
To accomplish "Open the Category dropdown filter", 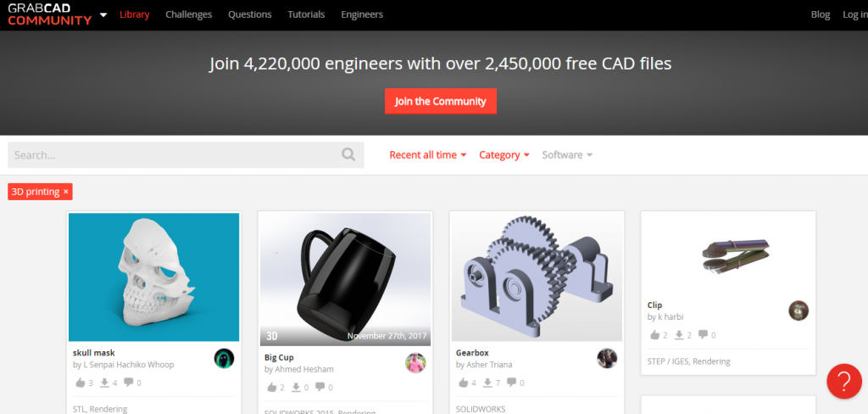I will [x=504, y=154].
